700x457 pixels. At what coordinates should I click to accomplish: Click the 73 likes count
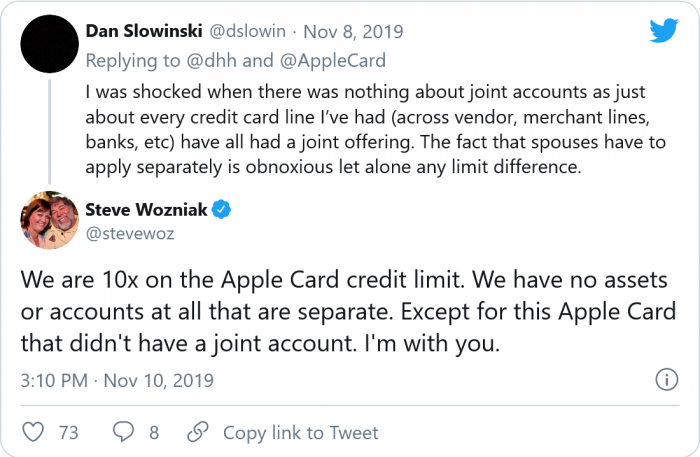68,432
